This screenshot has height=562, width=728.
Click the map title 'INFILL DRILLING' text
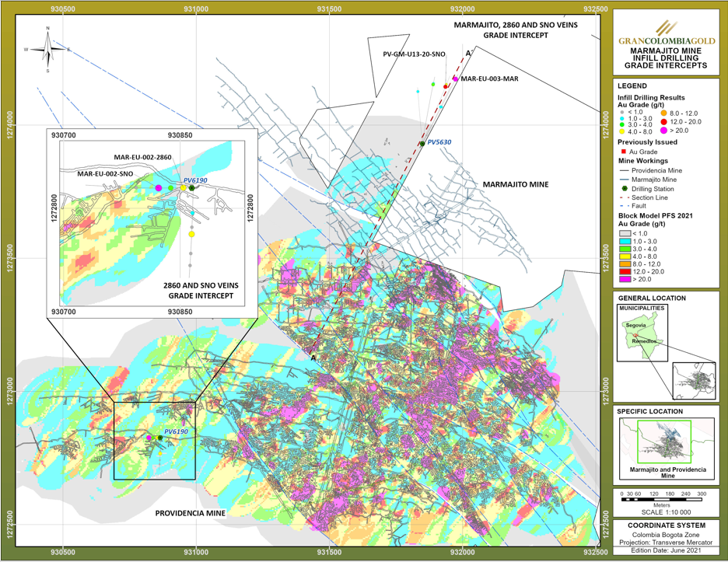click(x=667, y=58)
